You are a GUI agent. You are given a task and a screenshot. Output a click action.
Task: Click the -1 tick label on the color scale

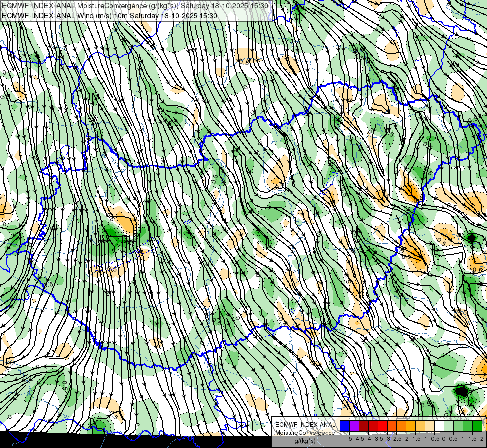425,439
